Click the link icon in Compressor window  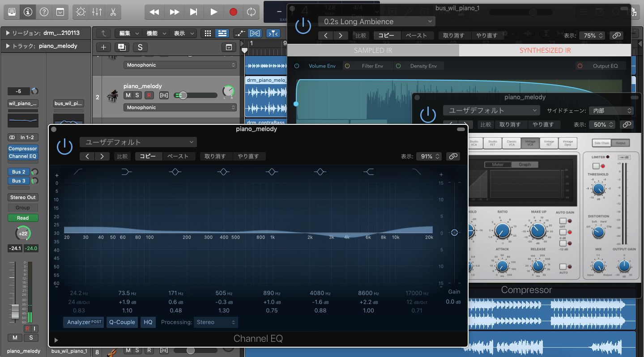[627, 124]
